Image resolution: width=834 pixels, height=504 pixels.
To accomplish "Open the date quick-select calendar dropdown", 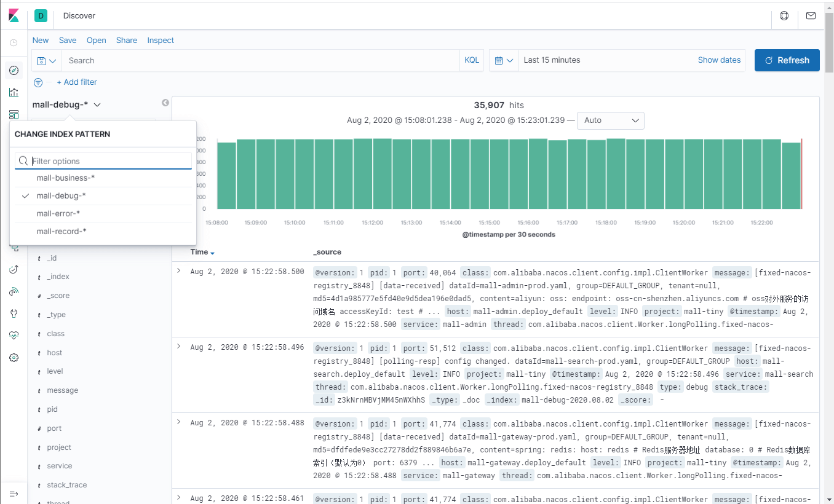I will click(x=504, y=60).
